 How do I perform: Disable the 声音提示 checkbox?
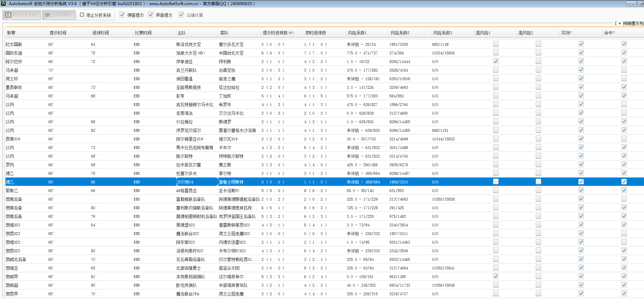[x=151, y=15]
